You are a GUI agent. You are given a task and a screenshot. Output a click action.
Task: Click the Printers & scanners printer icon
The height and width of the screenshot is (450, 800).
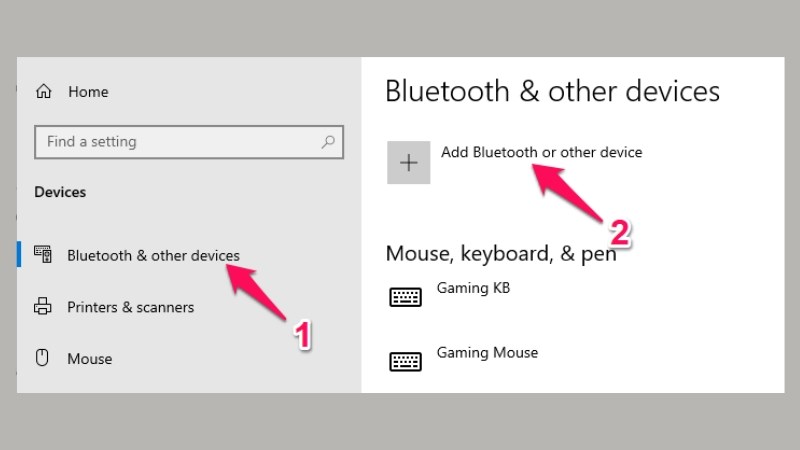[43, 307]
